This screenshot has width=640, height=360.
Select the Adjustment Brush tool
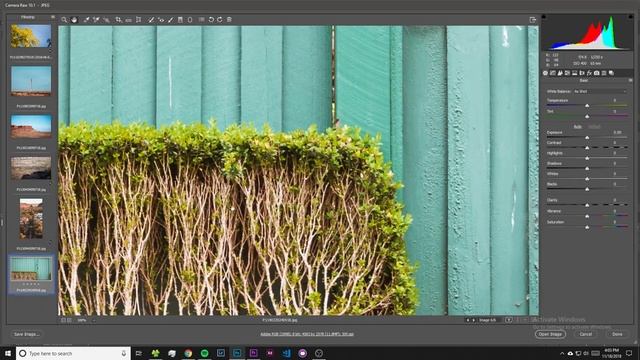[171, 20]
